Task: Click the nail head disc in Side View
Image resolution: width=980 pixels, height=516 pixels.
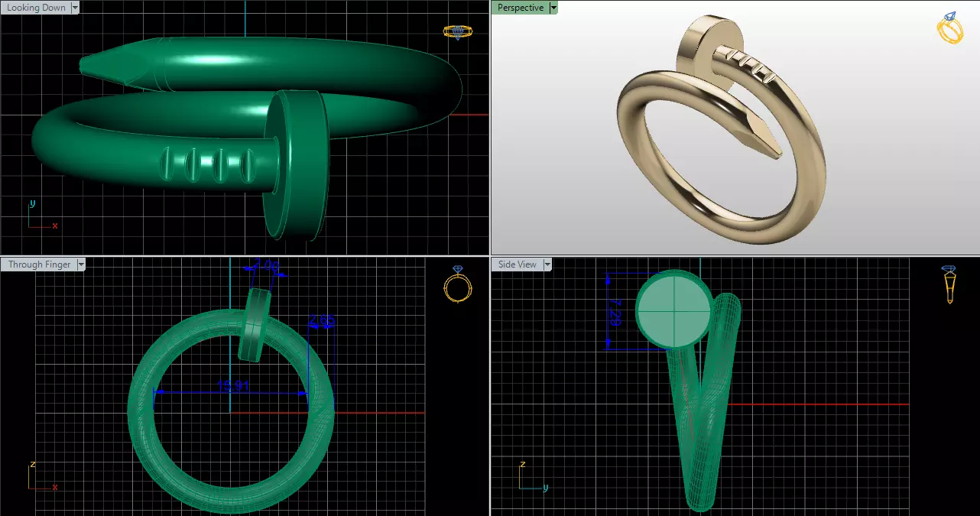Action: [674, 310]
